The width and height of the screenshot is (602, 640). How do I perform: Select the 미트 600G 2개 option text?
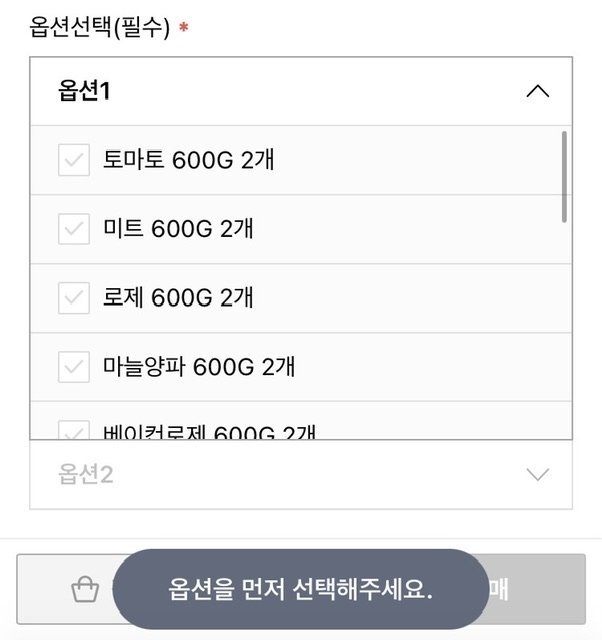[178, 229]
